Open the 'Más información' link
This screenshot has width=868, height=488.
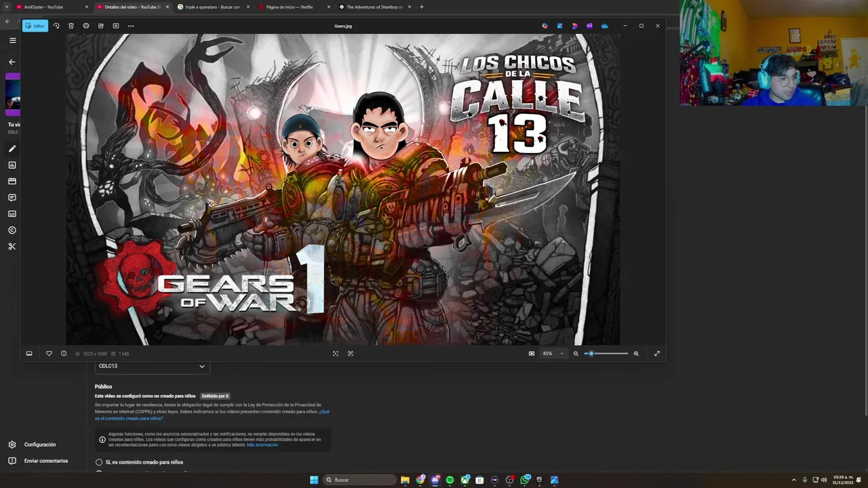[x=262, y=445]
